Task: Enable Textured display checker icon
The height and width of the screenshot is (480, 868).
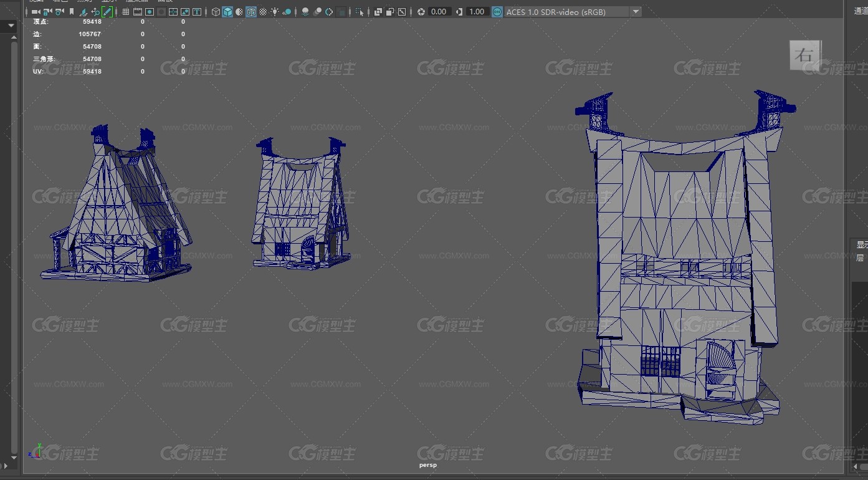Action: (x=263, y=12)
